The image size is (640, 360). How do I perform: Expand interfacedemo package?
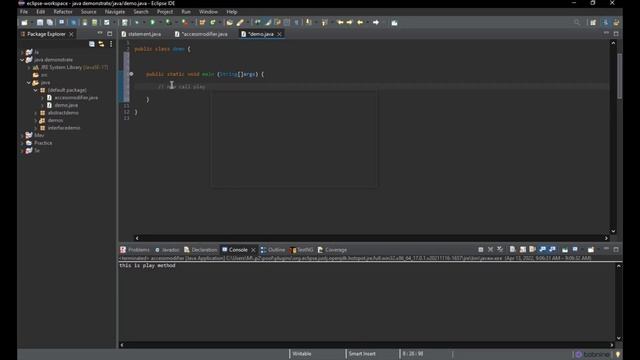tap(36, 128)
